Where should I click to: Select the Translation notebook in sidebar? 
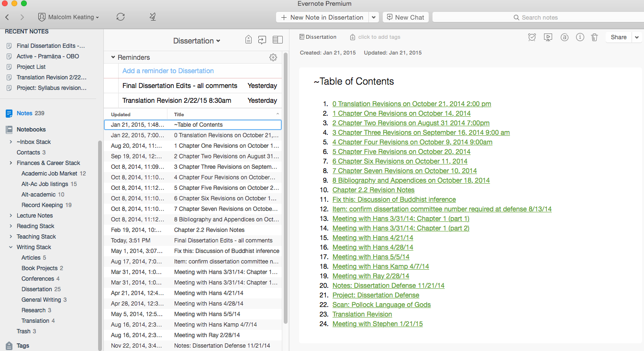[35, 321]
